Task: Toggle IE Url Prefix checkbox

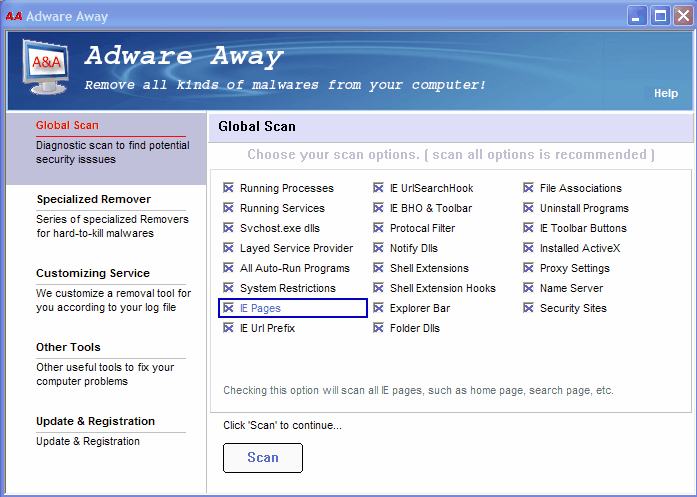Action: (x=228, y=328)
